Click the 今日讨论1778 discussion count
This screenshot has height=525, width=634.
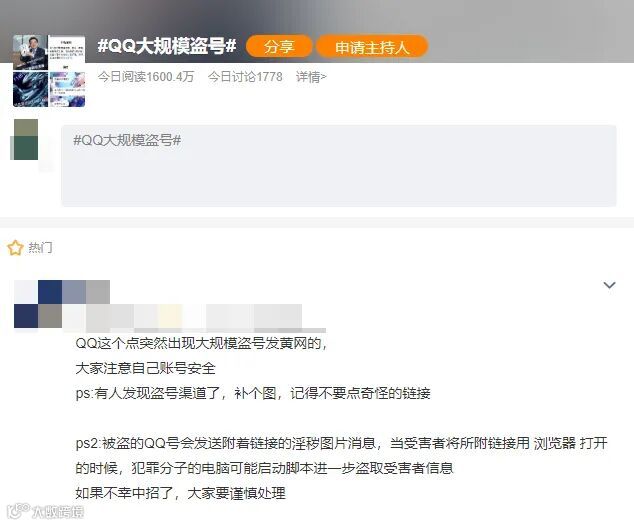coord(245,76)
